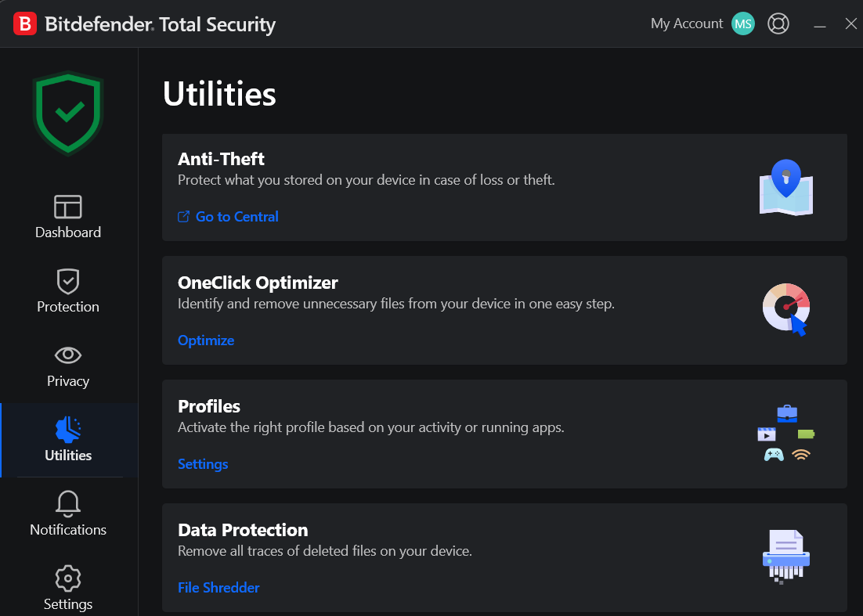Click the Data Protection card heading

243,530
